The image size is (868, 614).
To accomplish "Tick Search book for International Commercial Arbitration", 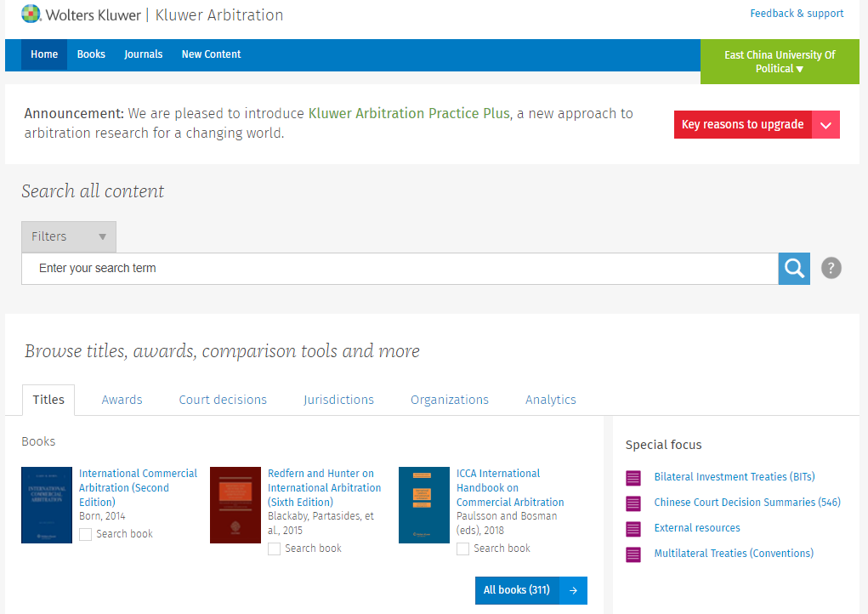I will point(85,534).
